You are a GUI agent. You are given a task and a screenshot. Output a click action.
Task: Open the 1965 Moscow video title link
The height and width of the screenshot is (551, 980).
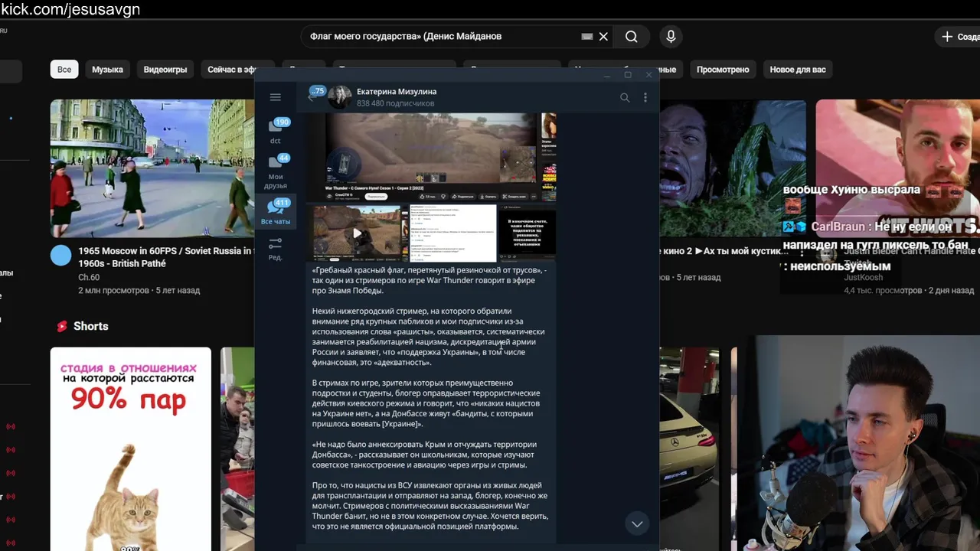[x=165, y=257]
